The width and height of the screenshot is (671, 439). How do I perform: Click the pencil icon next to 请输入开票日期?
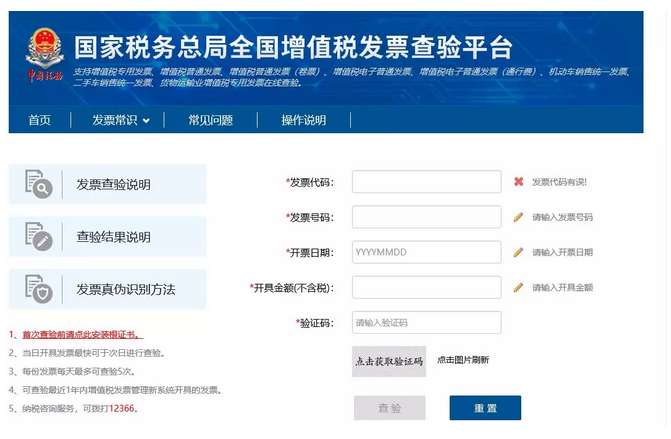coord(518,252)
